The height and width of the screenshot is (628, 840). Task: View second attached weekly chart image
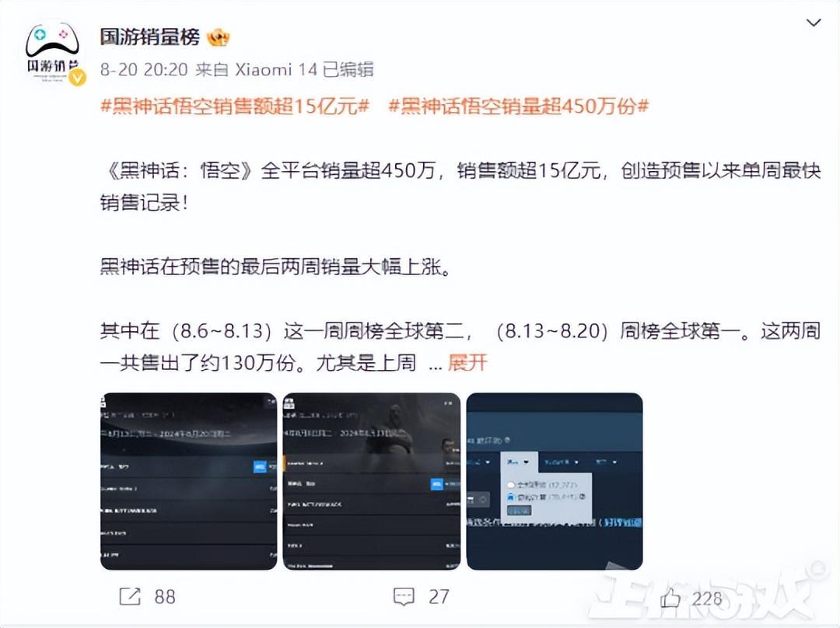372,481
